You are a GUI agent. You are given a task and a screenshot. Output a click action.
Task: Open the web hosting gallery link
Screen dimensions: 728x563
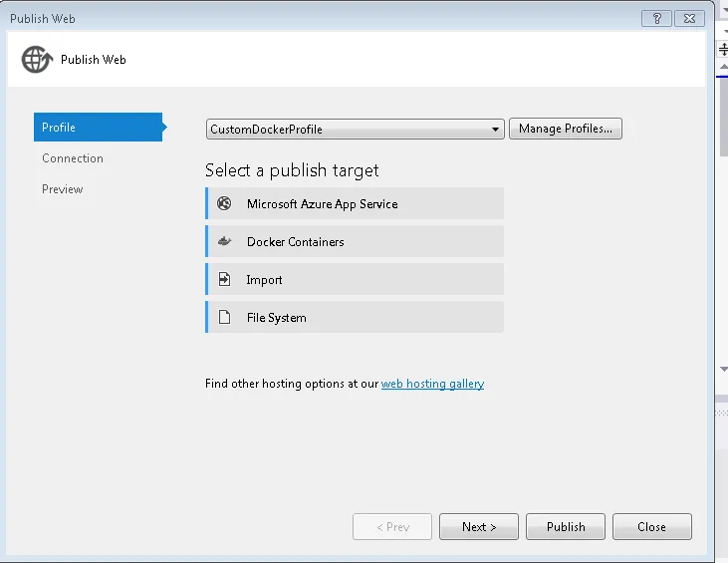pos(432,384)
